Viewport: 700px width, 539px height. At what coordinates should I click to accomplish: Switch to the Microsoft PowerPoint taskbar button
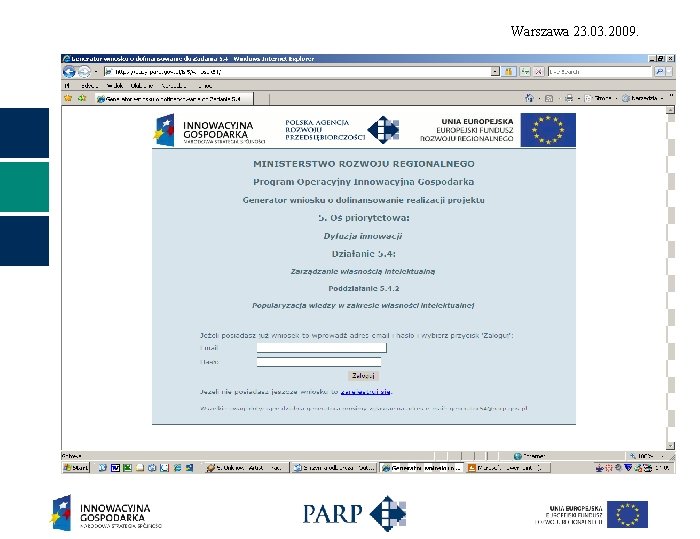pos(508,468)
